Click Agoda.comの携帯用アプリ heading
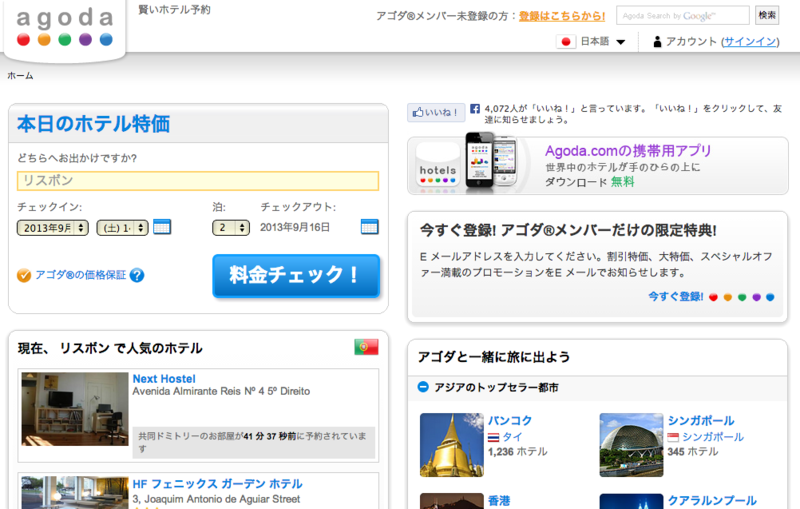The image size is (800, 509). [x=628, y=151]
